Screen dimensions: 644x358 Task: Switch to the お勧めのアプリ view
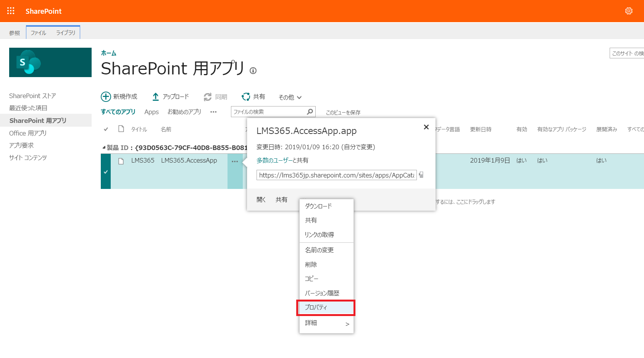coord(184,112)
